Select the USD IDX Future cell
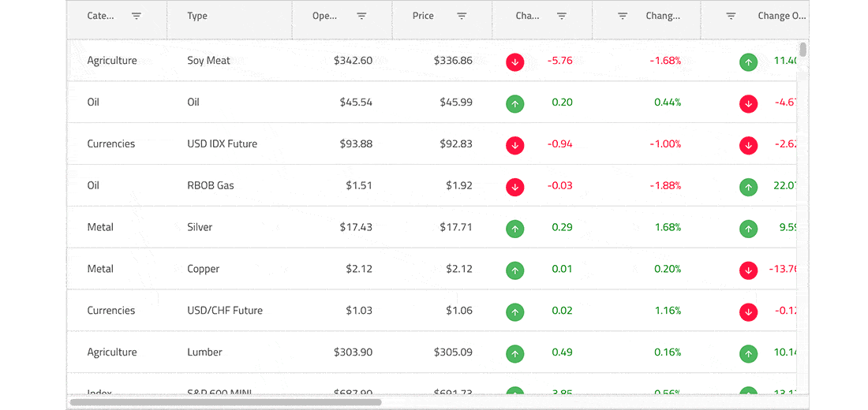868x410 pixels. click(222, 144)
